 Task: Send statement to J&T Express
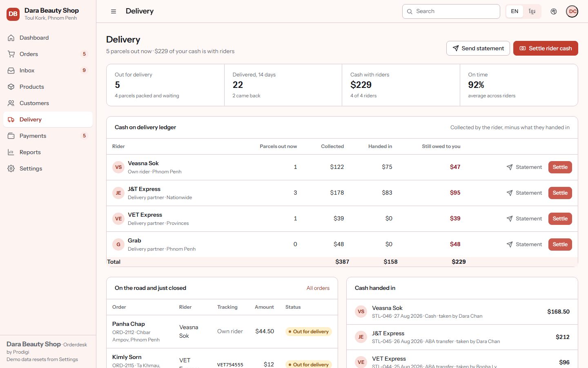[x=524, y=193]
